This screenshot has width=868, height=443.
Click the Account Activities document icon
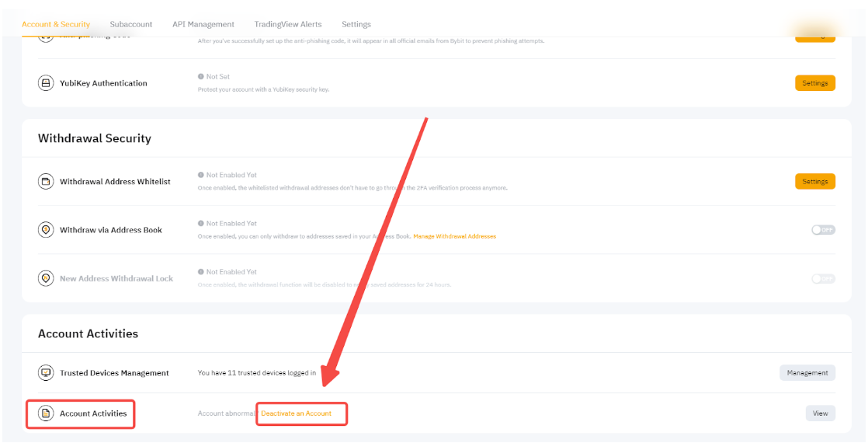(46, 413)
